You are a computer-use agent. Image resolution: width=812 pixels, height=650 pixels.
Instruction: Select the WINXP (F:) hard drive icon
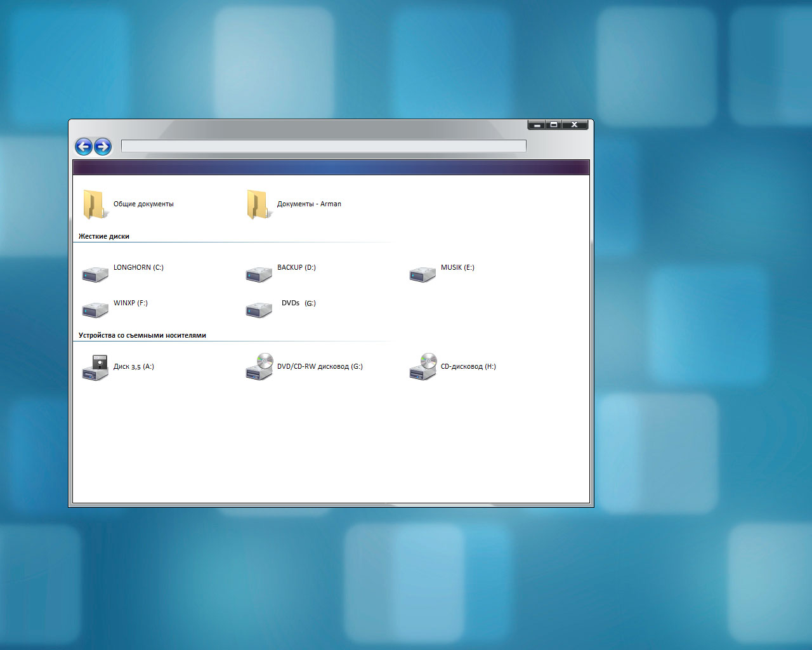click(x=95, y=309)
